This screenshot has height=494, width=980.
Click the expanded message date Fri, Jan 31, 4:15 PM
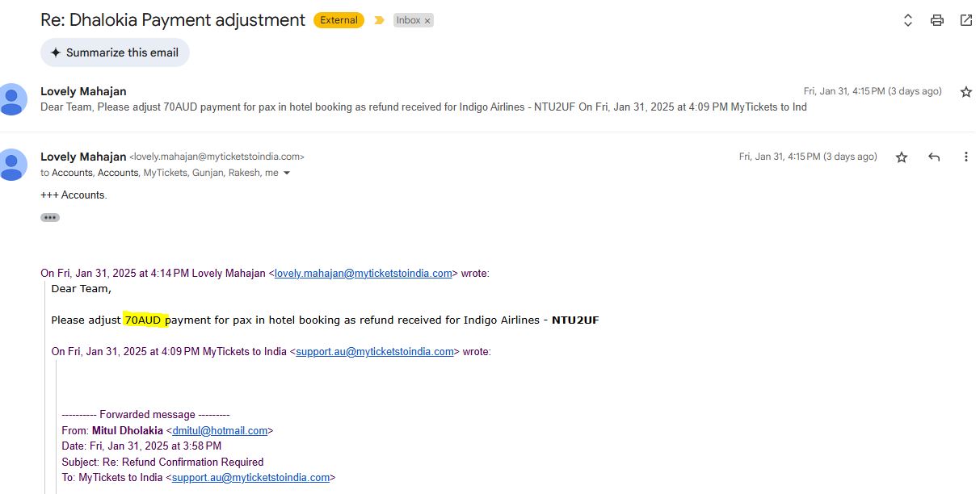tap(808, 157)
